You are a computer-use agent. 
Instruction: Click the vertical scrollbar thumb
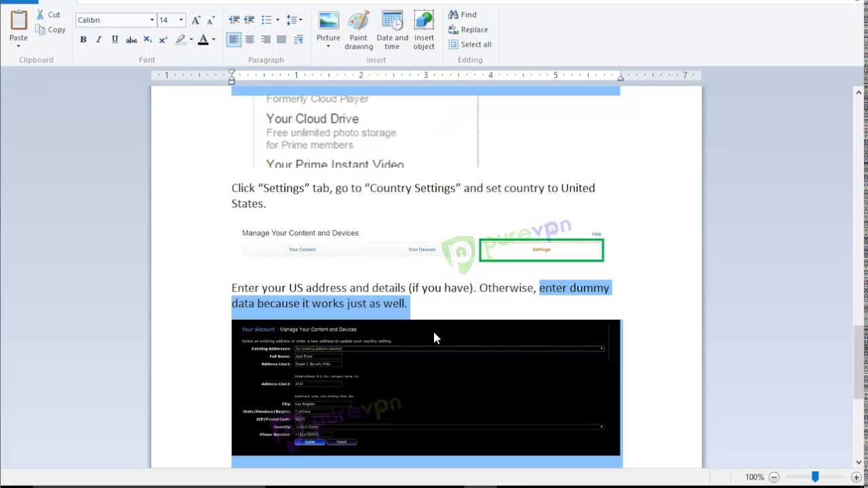tap(859, 361)
